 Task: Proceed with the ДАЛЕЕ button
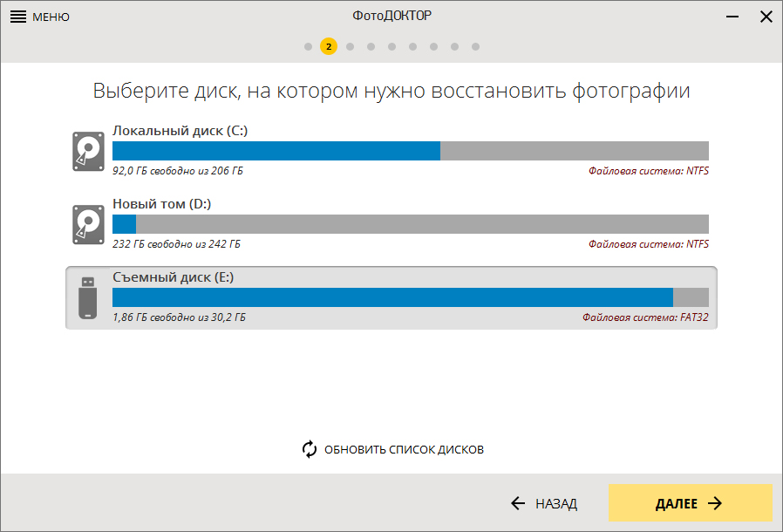point(690,502)
